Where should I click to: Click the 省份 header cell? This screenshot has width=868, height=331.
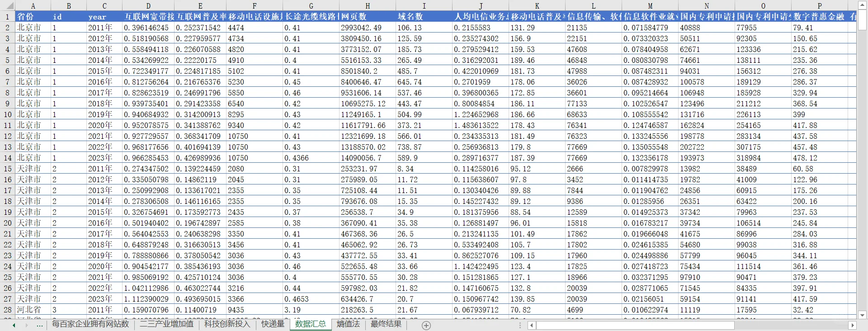click(33, 17)
